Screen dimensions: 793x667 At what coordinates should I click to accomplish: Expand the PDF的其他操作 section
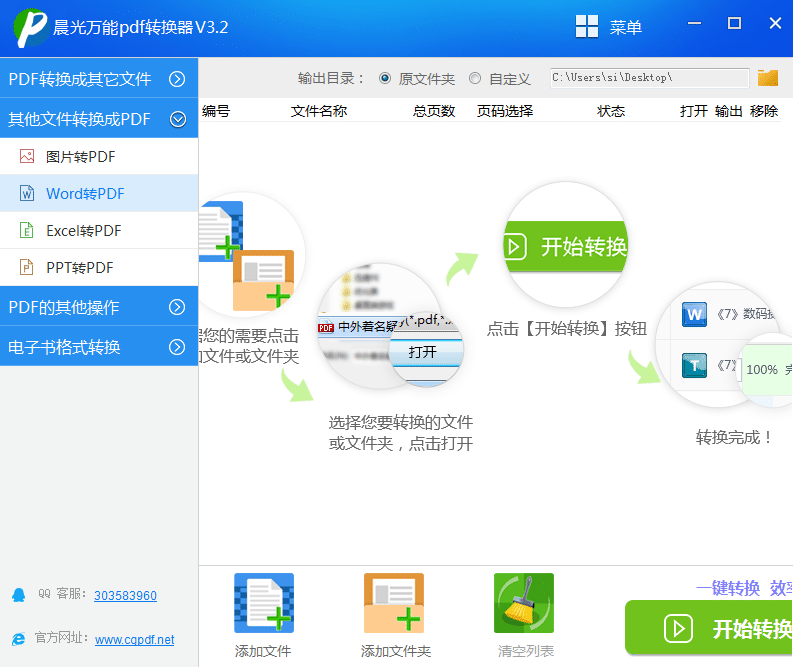(99, 307)
